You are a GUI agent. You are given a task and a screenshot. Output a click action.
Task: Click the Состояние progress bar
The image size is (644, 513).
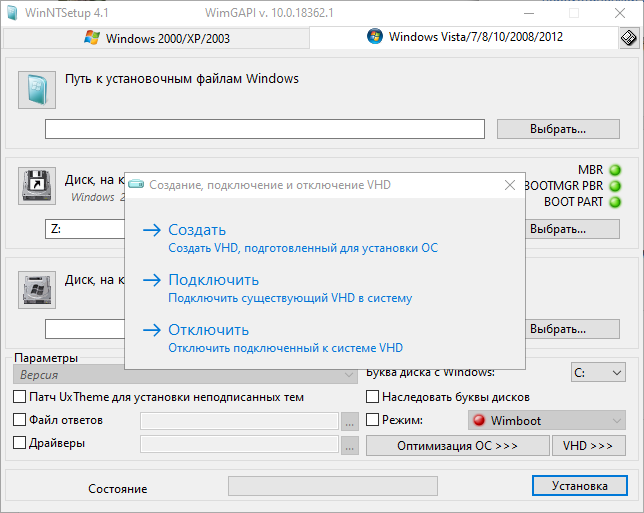tap(333, 486)
